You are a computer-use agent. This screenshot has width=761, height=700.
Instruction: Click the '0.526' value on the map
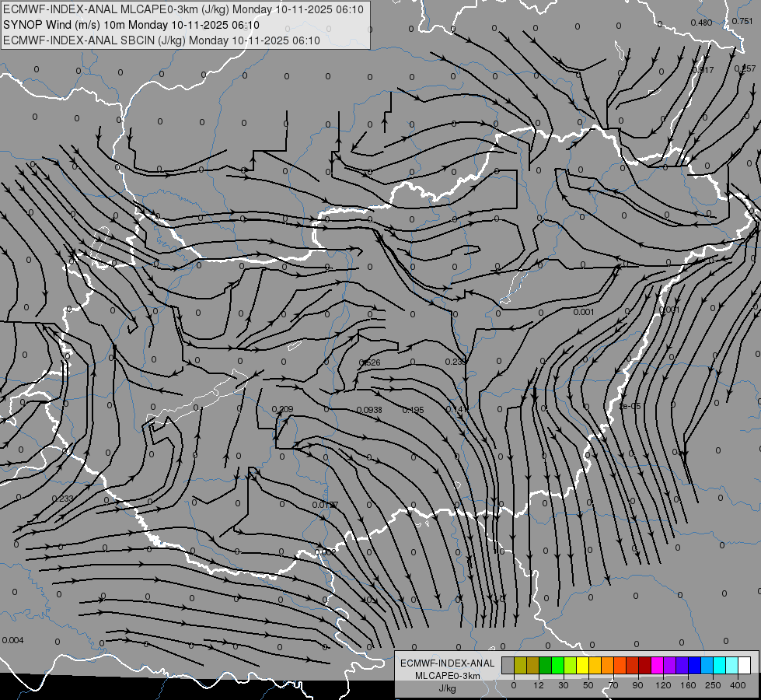point(370,362)
